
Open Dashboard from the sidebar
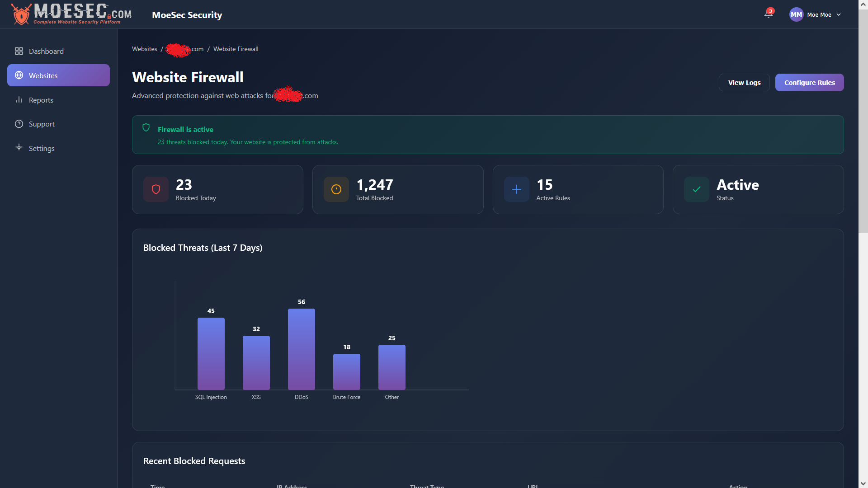46,51
